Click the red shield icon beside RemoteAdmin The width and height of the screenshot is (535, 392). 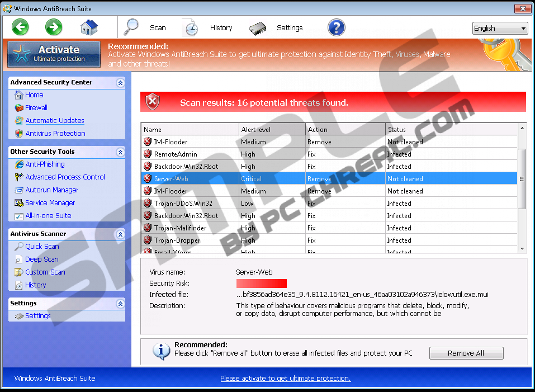[x=148, y=154]
